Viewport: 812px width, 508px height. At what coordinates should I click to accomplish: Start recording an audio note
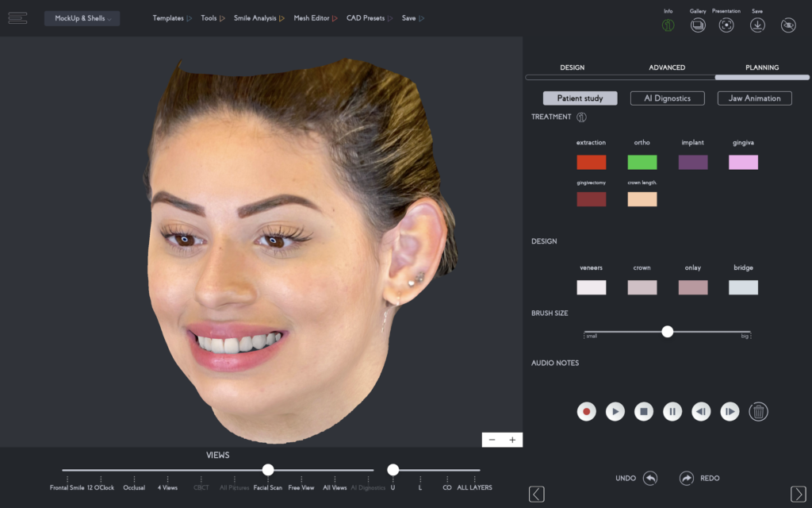[587, 411]
